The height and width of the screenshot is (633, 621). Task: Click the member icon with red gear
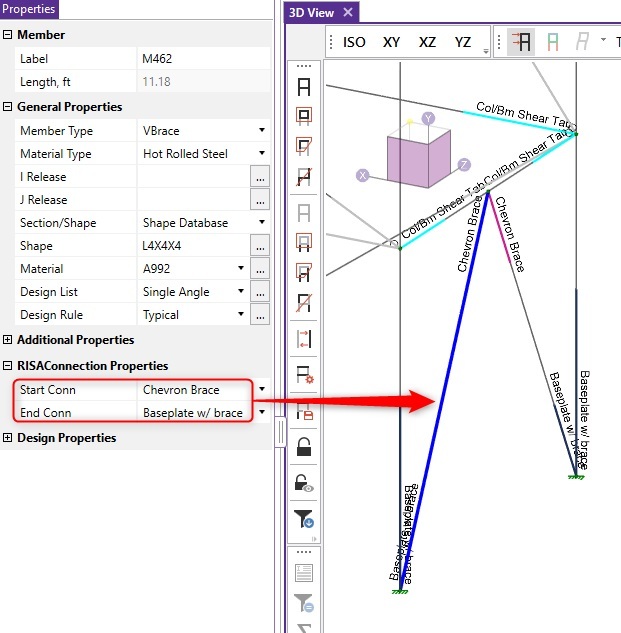pyautogui.click(x=304, y=375)
